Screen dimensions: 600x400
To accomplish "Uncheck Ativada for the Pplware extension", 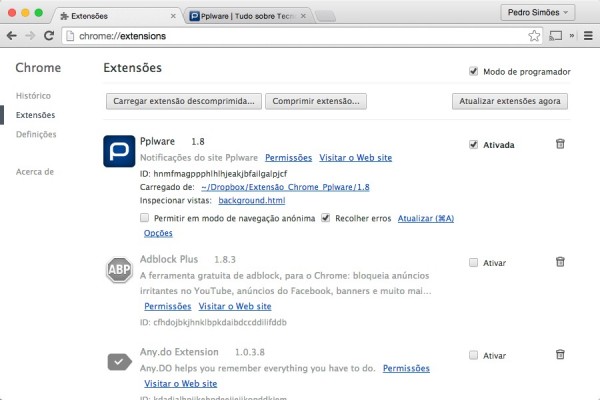I will coord(473,145).
